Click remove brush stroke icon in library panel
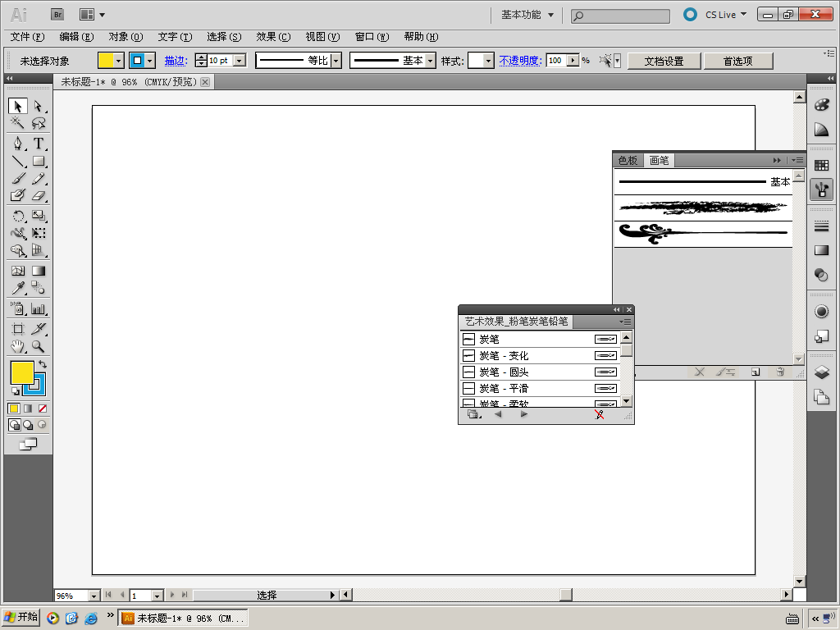The width and height of the screenshot is (840, 630). click(x=599, y=414)
